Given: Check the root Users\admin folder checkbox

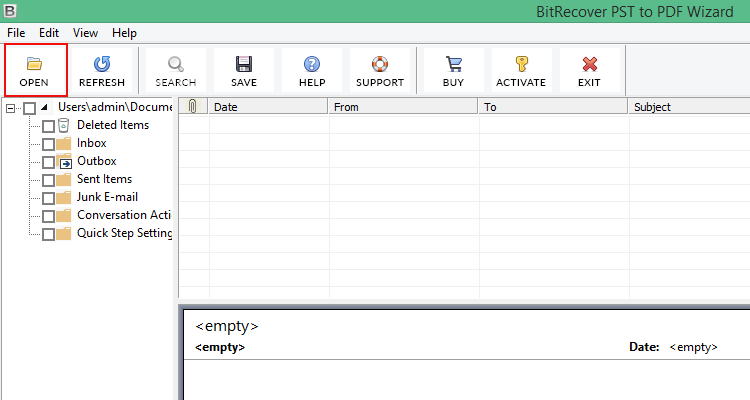Looking at the screenshot, I should 30,108.
